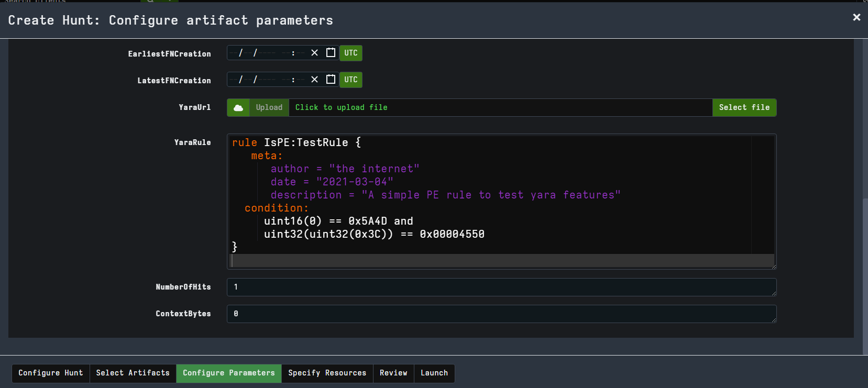This screenshot has height=388, width=868.
Task: Click the cloud upload icon for YaraUrl
Action: (238, 107)
